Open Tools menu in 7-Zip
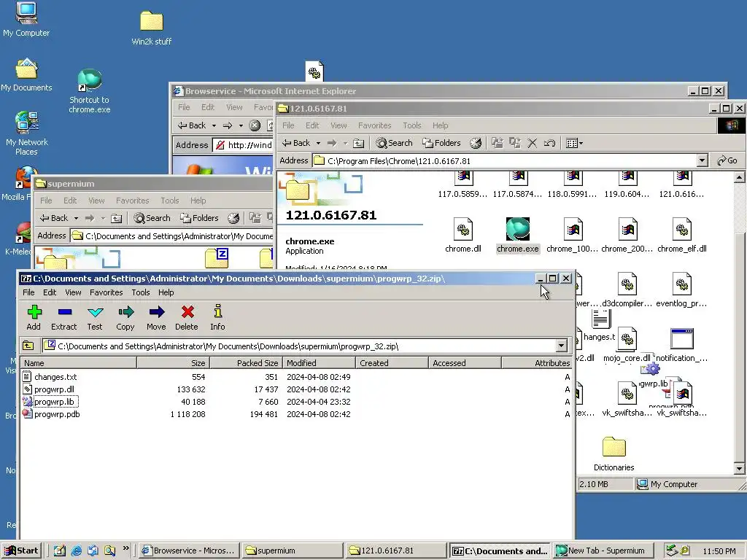747x560 pixels. coord(141,292)
